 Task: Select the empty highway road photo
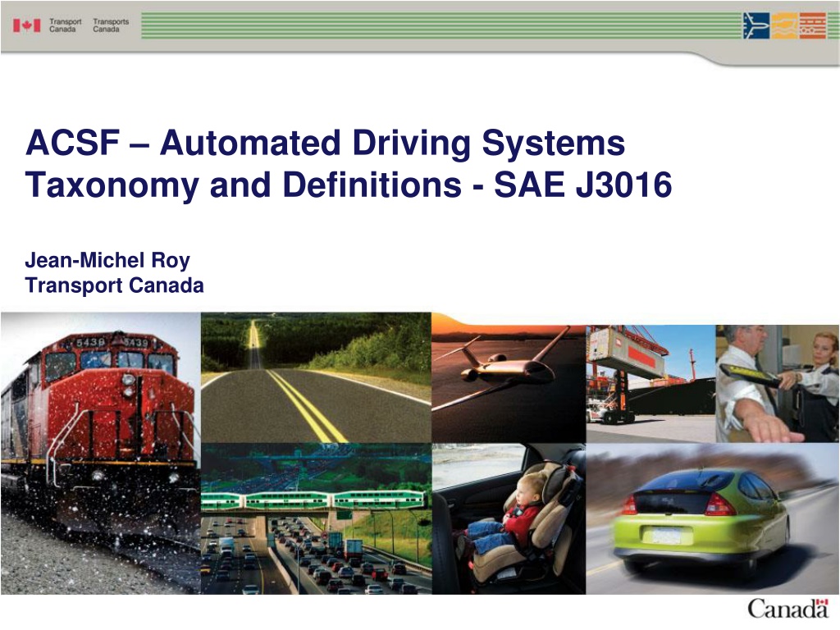[x=316, y=377]
